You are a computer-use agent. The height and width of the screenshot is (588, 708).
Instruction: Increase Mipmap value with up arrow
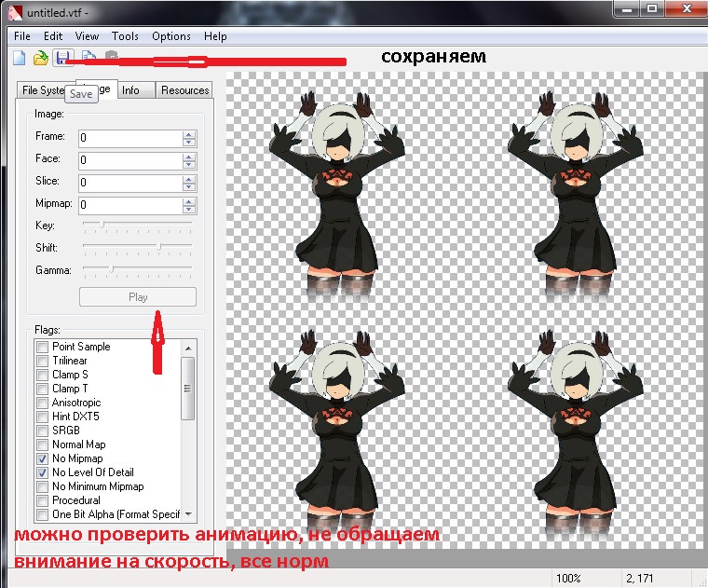click(189, 201)
